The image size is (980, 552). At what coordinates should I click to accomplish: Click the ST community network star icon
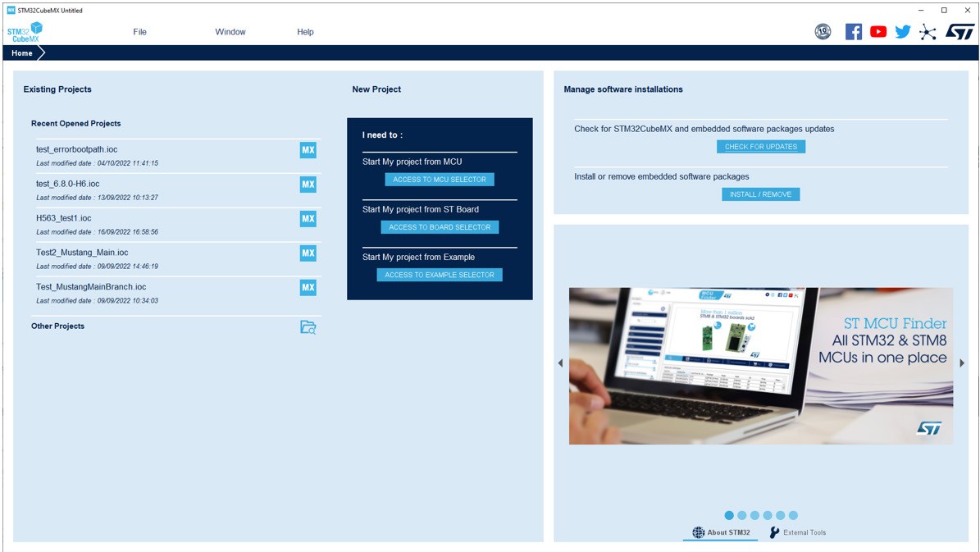pyautogui.click(x=928, y=33)
